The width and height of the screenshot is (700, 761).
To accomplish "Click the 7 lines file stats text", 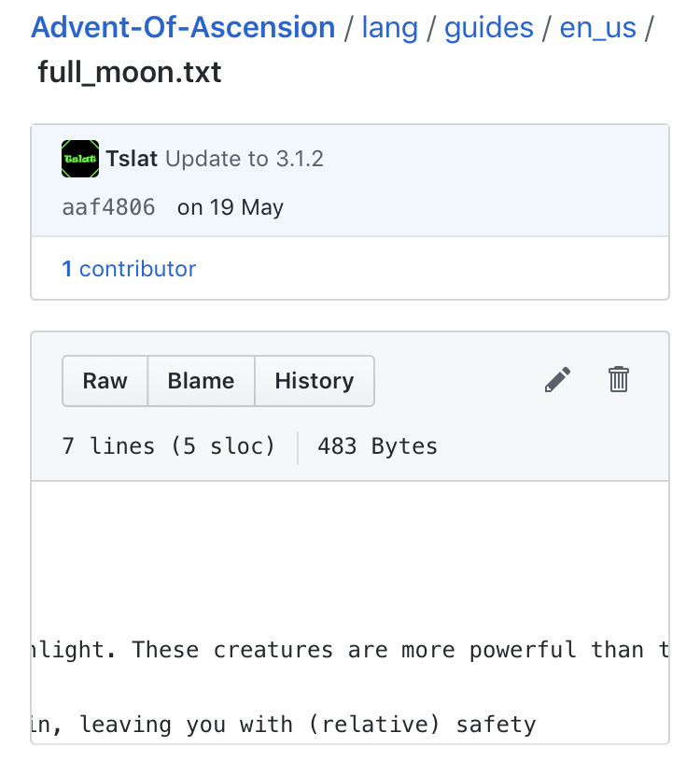I will pos(168,446).
